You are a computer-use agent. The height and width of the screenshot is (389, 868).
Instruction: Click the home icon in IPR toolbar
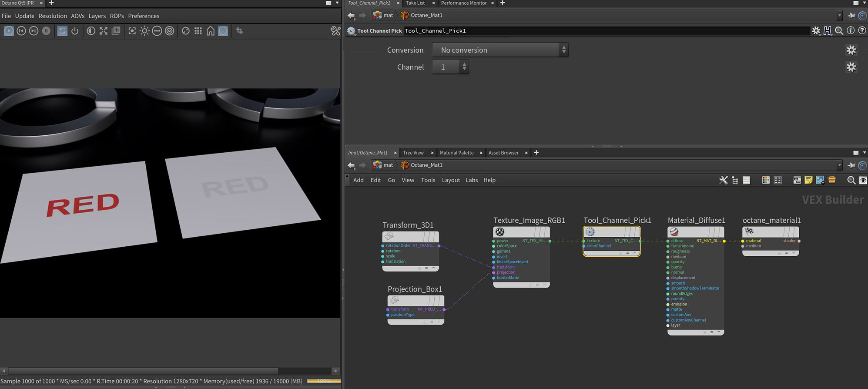[211, 31]
